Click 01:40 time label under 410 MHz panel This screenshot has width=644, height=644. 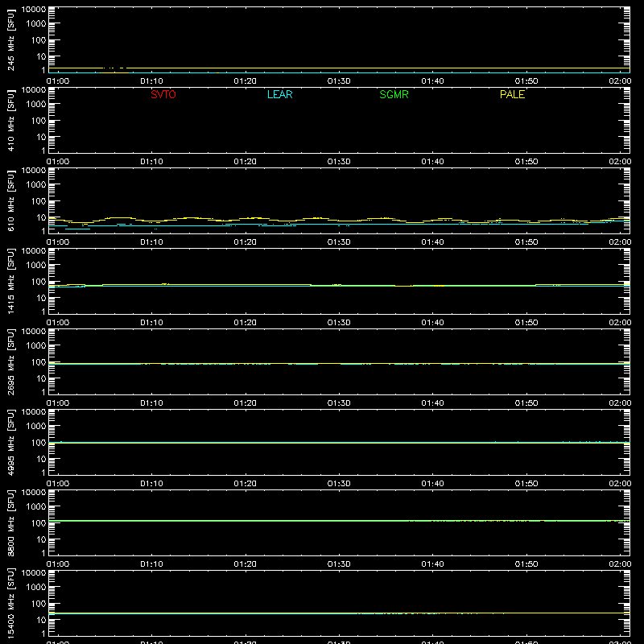[x=432, y=162]
